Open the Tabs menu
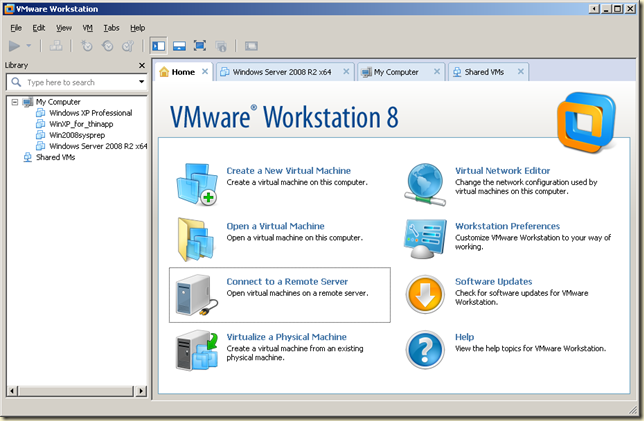 pyautogui.click(x=111, y=28)
